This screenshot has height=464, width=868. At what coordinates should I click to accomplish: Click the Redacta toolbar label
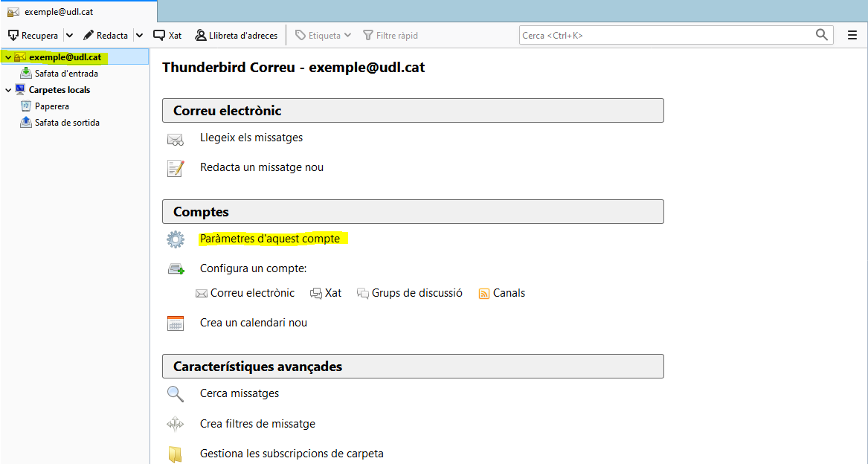tap(112, 36)
